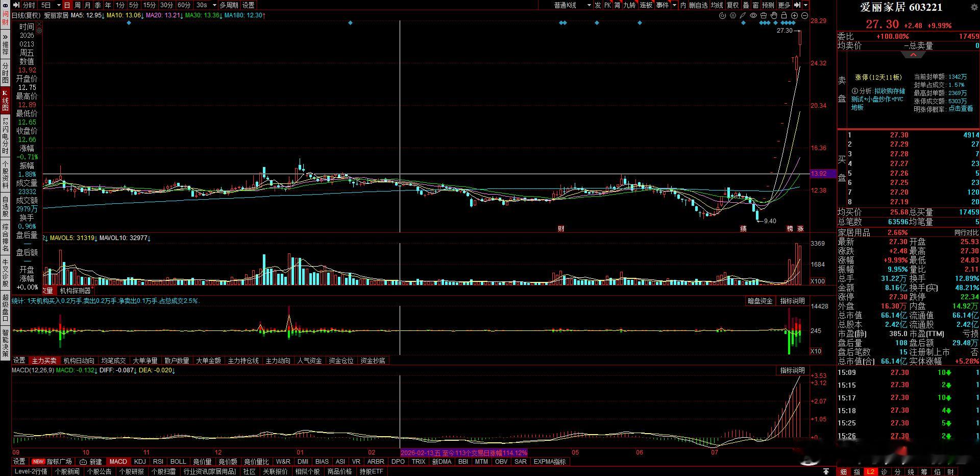Click the 持股ETF bottom tab
The height and width of the screenshot is (476, 980).
coord(371,471)
